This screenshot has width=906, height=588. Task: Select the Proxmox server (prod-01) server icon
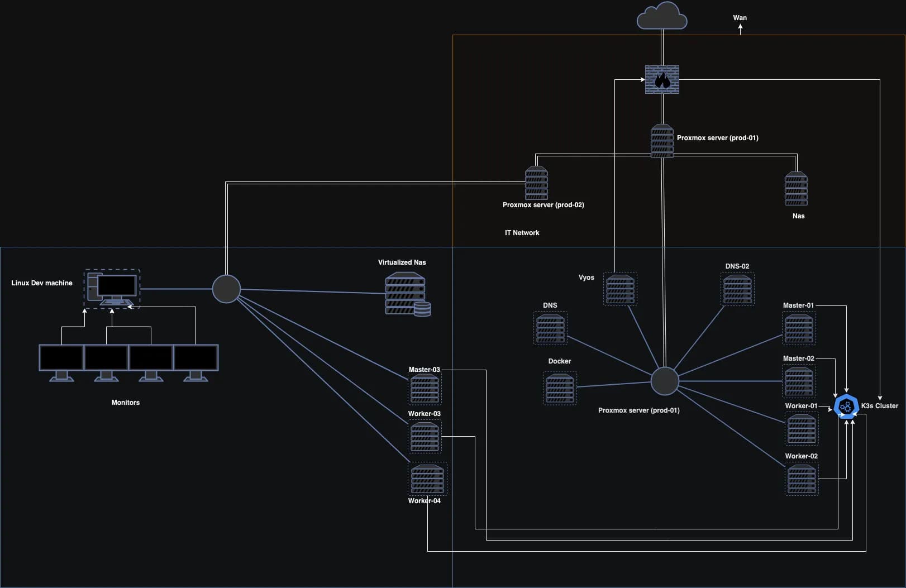pos(662,141)
